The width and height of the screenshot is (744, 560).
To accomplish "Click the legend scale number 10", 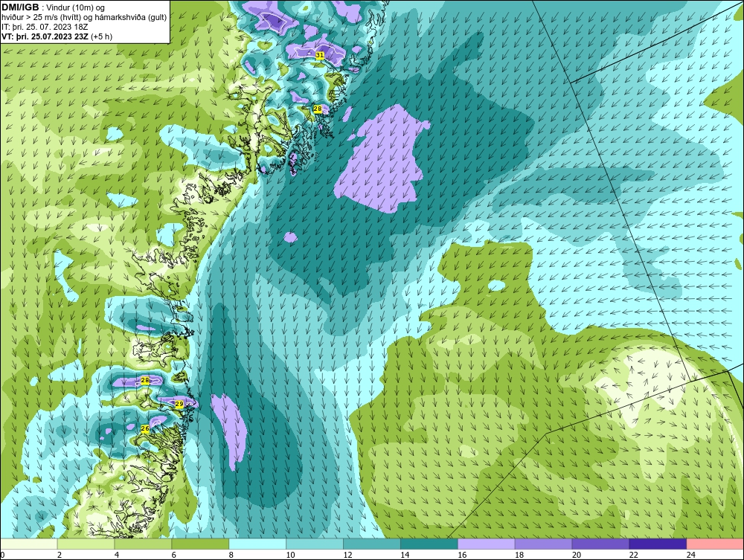I will [290, 555].
